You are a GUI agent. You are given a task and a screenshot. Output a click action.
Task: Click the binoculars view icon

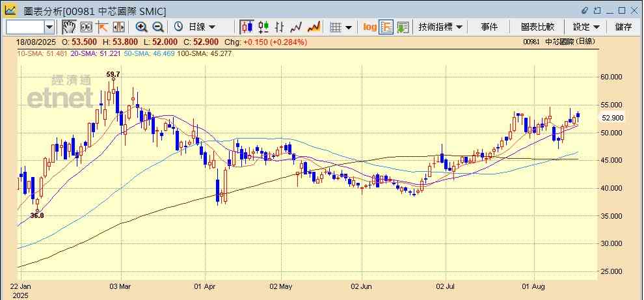click(87, 27)
